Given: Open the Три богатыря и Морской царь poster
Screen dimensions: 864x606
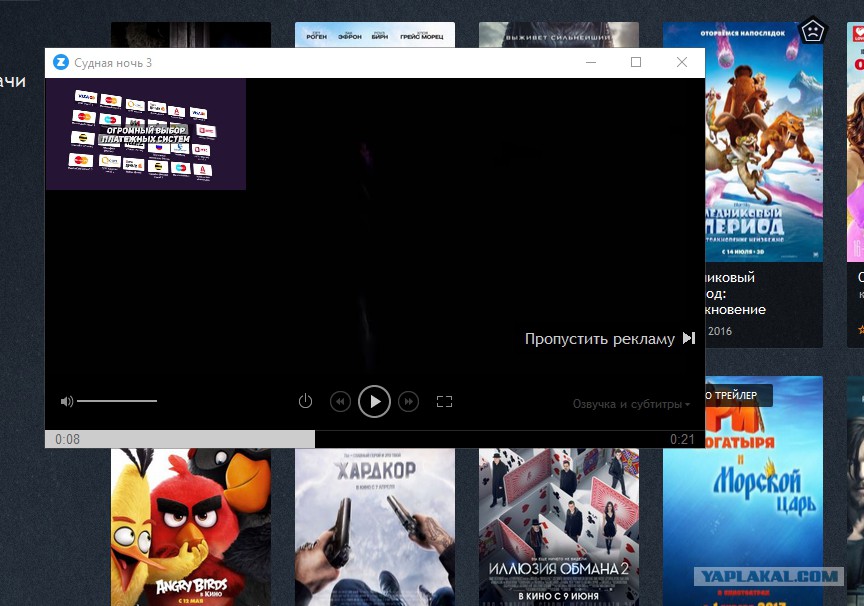Looking at the screenshot, I should [x=764, y=490].
